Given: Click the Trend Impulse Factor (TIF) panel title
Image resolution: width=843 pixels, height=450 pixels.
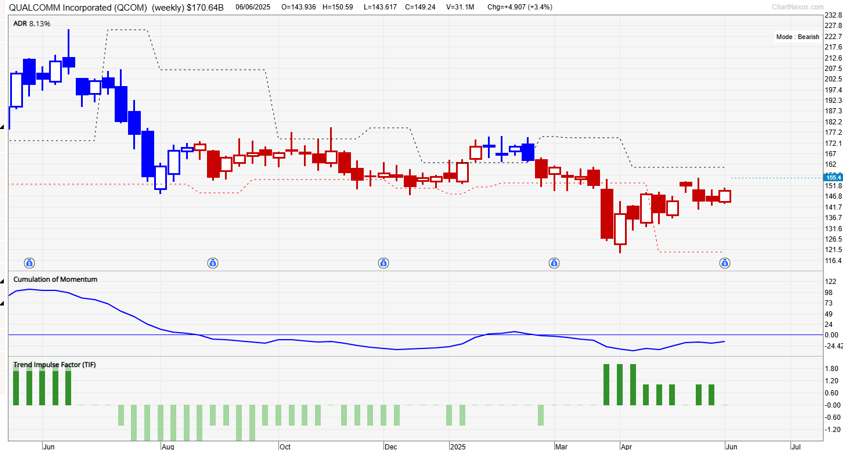Looking at the screenshot, I should 55,365.
